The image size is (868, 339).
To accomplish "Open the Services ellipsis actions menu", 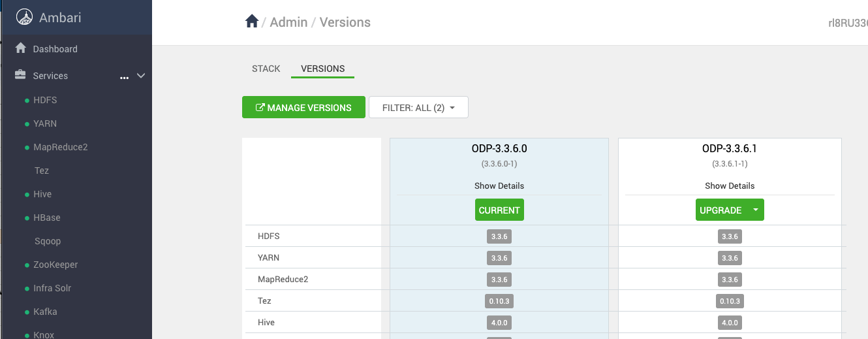I will coord(124,78).
